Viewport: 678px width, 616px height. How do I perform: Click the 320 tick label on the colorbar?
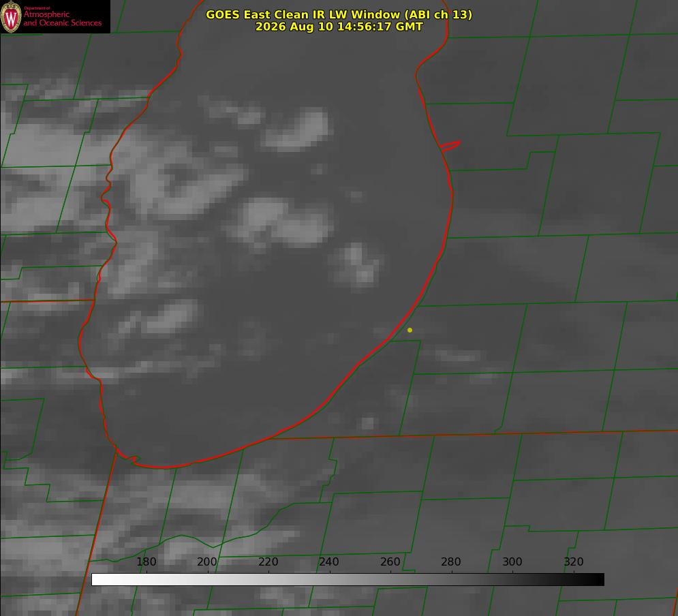point(573,561)
